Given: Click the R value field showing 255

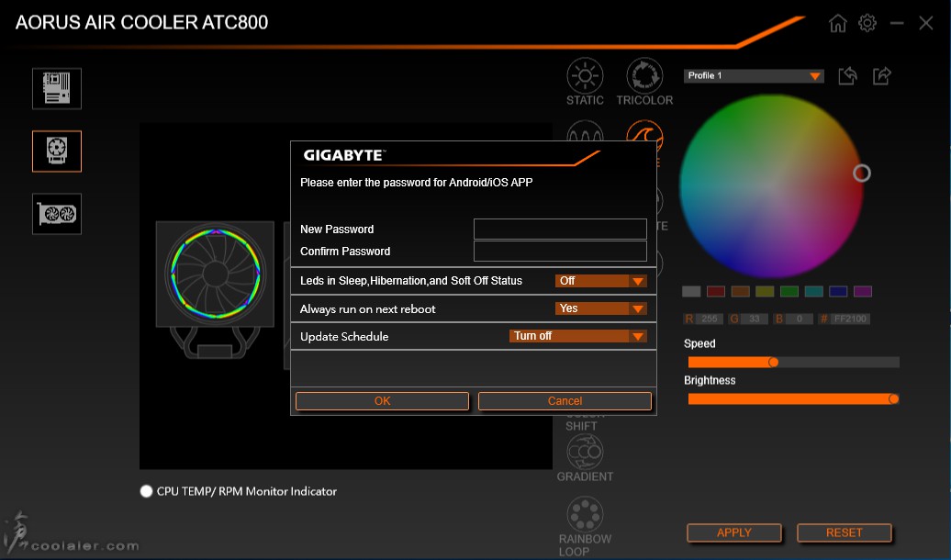Looking at the screenshot, I should 709,319.
